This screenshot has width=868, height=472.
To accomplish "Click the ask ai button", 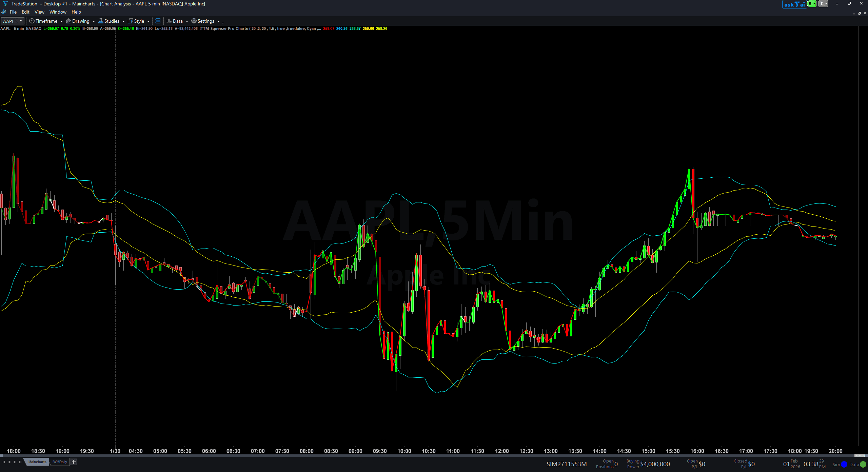I will tap(794, 4).
